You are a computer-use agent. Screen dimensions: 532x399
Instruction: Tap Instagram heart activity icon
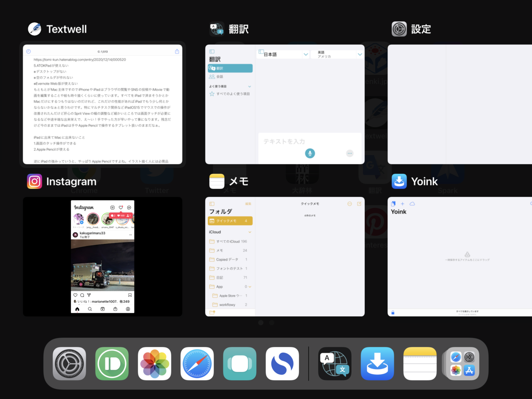point(121,207)
